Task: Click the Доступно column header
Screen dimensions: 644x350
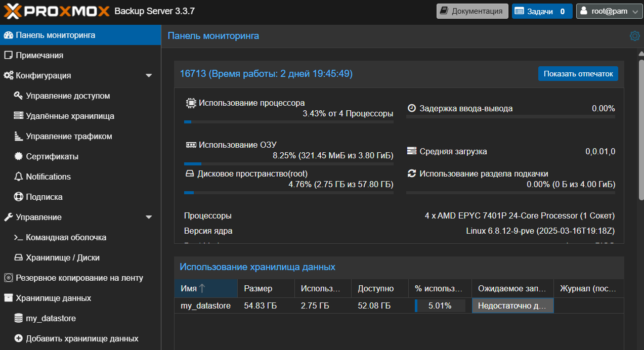Action: 380,288
